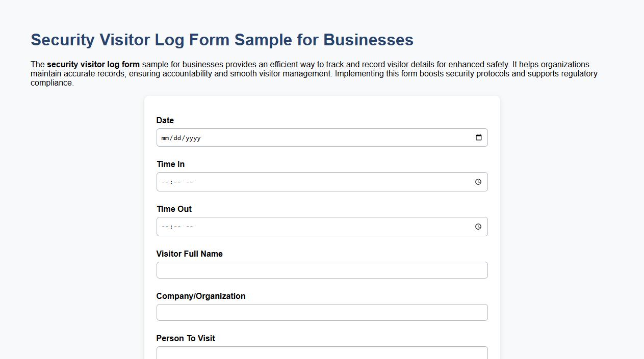Open the clock picker for Time Out
The width and height of the screenshot is (644, 359).
tap(478, 226)
